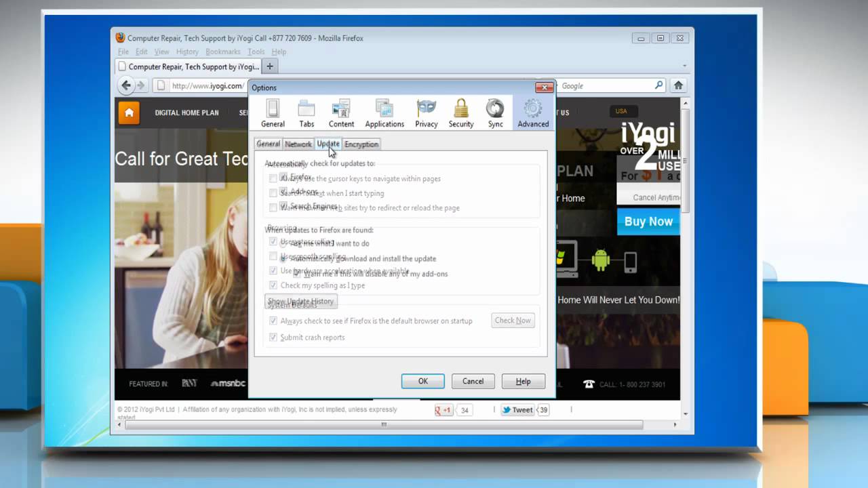Open the Privacy mask icon panel
868x488 pixels.
pyautogui.click(x=426, y=113)
